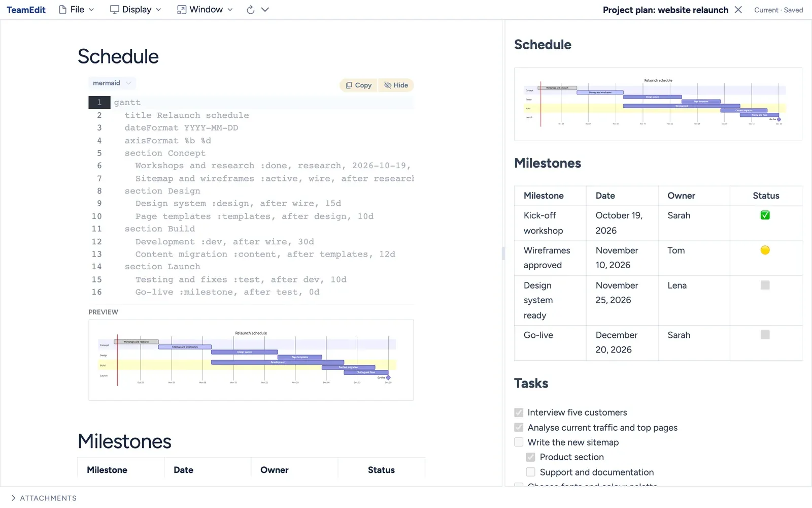This screenshot has width=812, height=508.
Task: Check Support and documentation checkbox
Action: tap(531, 472)
